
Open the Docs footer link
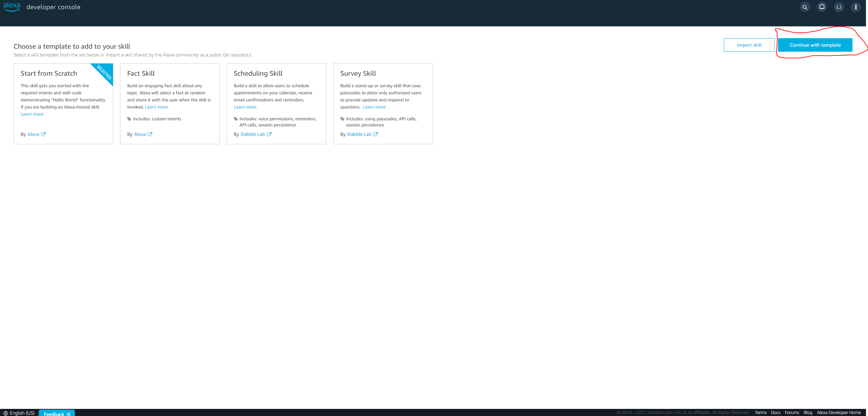click(x=775, y=413)
